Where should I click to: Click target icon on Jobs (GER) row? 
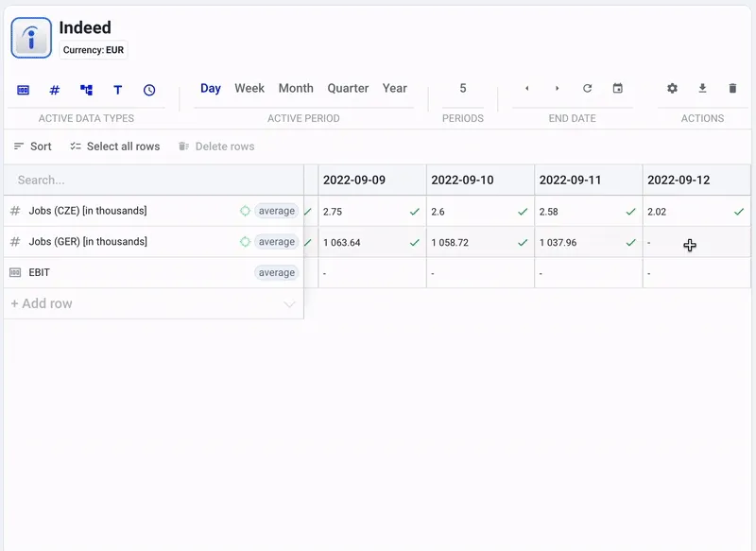pos(245,242)
